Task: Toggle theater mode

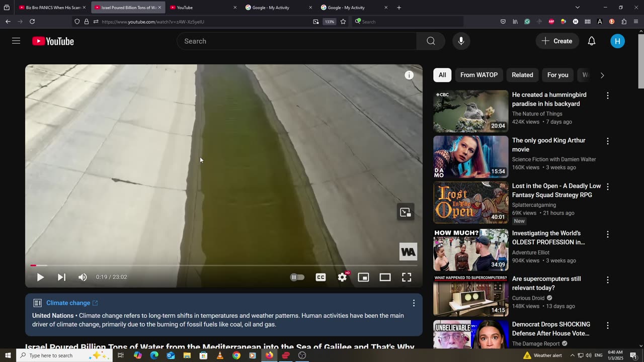Action: (x=385, y=277)
